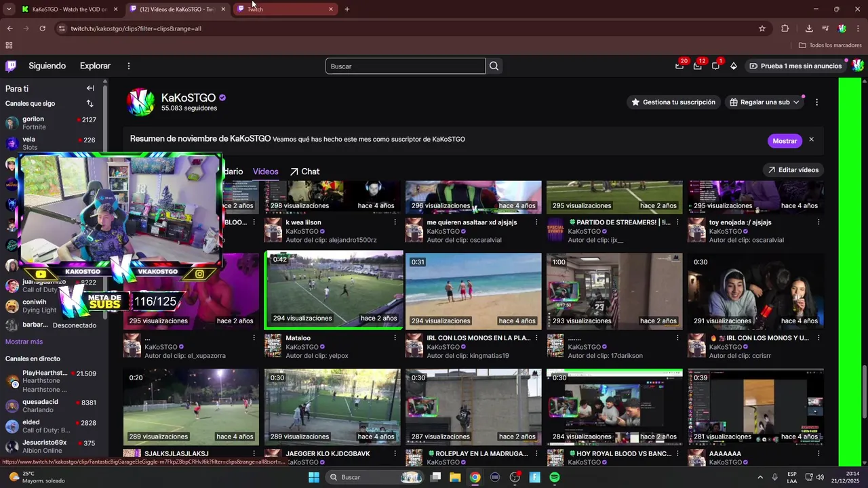Play the beach clip IRL CON LOS MONOS
The image size is (868, 488).
click(x=473, y=291)
